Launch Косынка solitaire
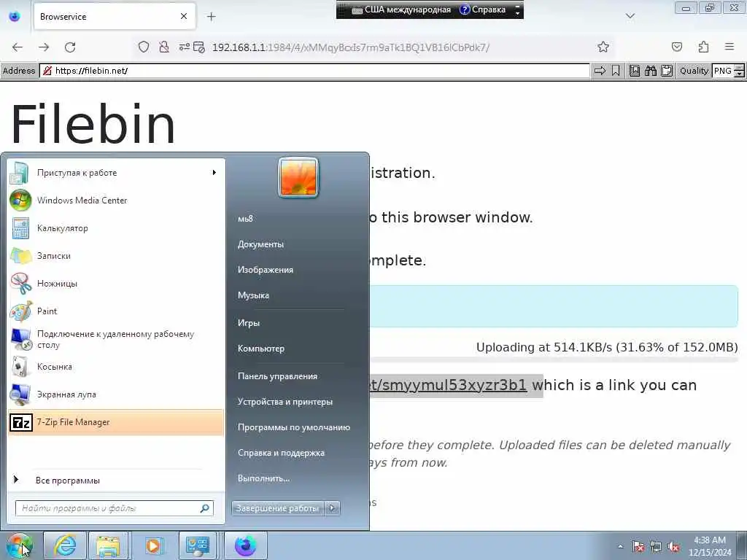This screenshot has width=747, height=560. (116, 367)
